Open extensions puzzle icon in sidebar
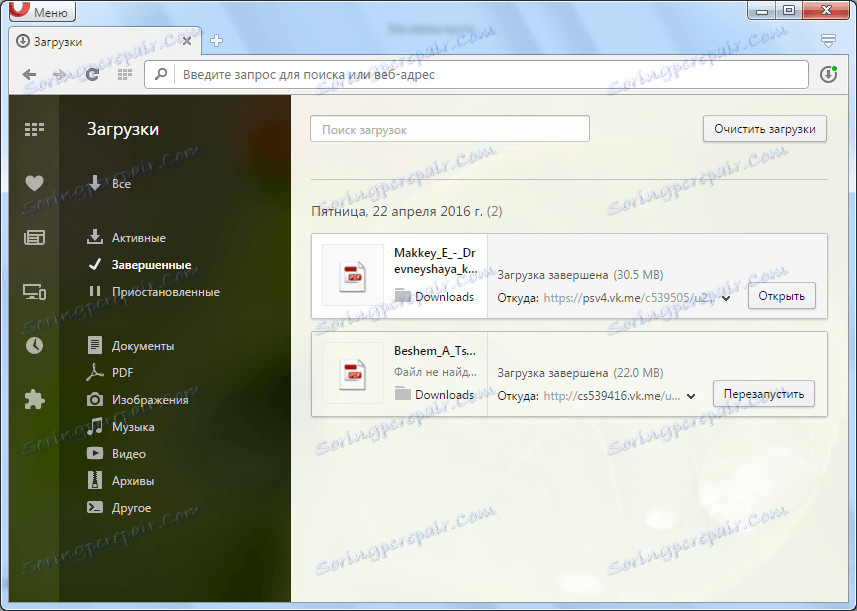Image resolution: width=857 pixels, height=611 pixels. pyautogui.click(x=34, y=400)
